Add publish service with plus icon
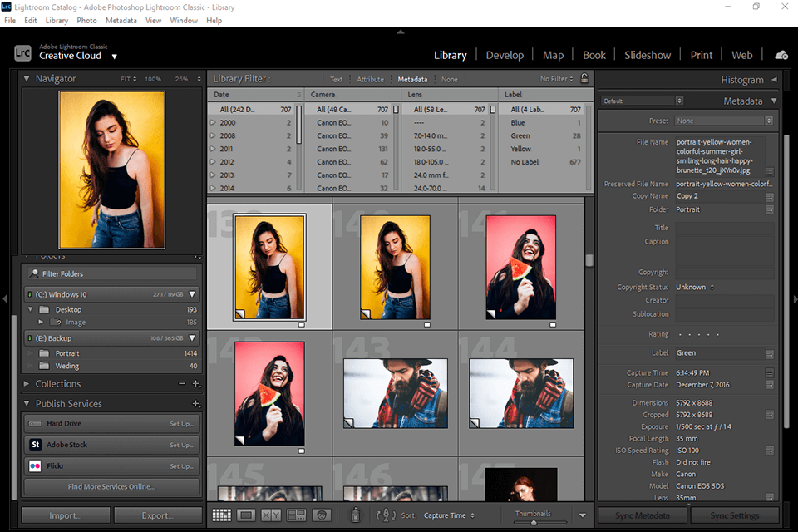 tap(196, 404)
